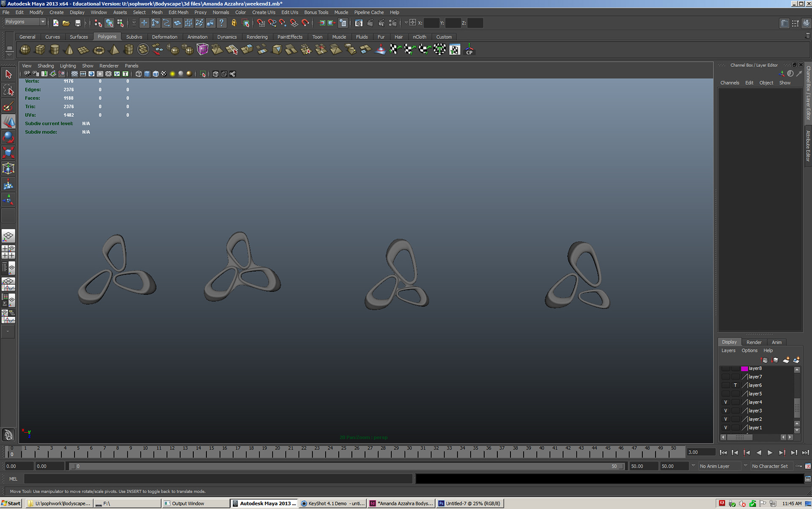Switch to four view layout

click(x=8, y=252)
